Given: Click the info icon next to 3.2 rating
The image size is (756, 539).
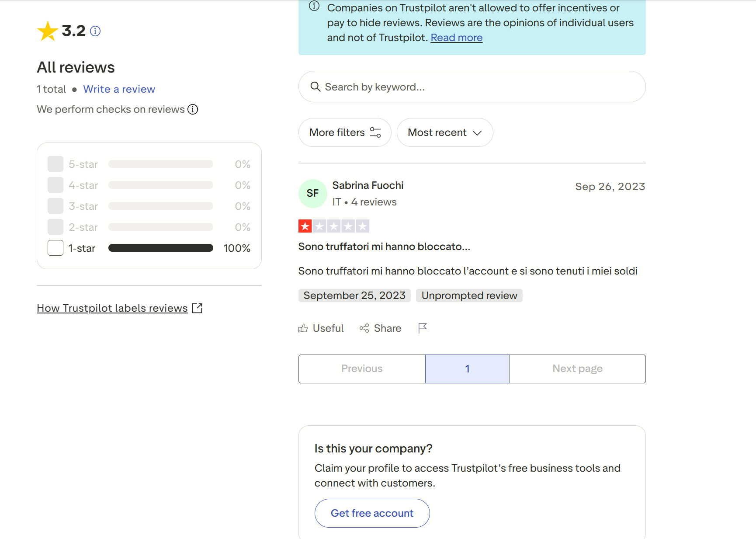Looking at the screenshot, I should pyautogui.click(x=95, y=31).
